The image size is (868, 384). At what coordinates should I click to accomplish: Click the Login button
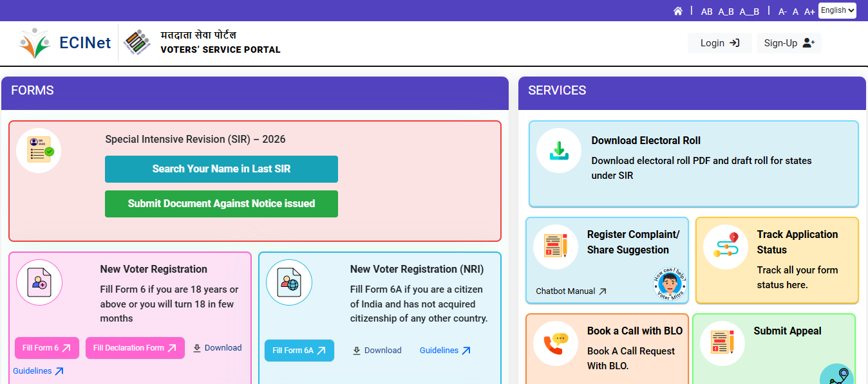[719, 42]
